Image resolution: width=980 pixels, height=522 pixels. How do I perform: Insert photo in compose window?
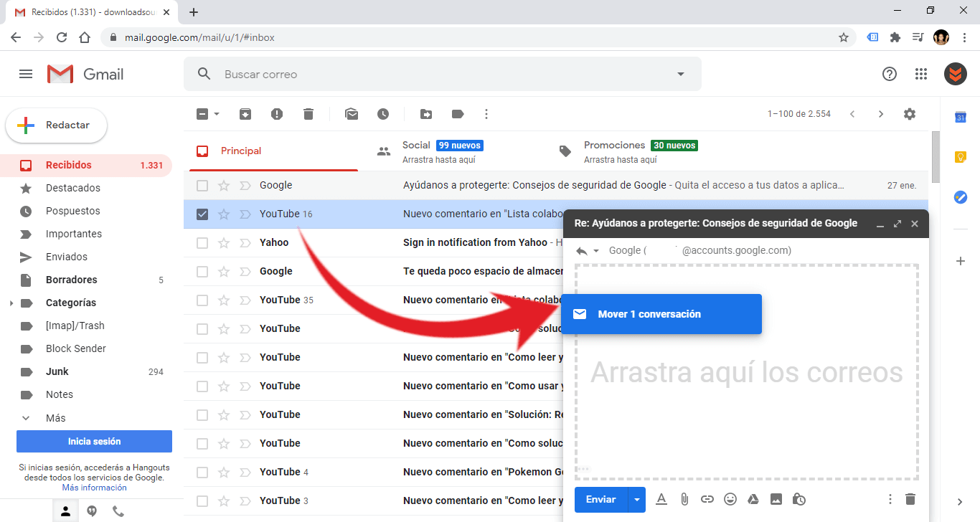776,499
